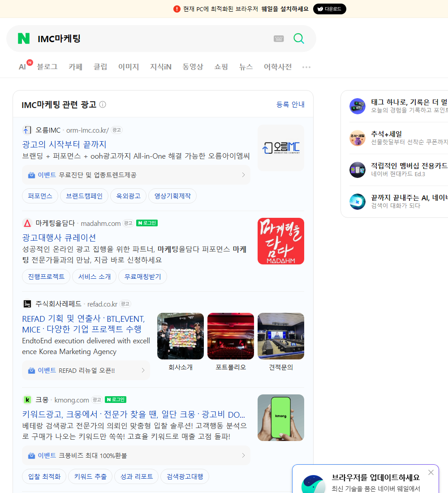Image resolution: width=448 pixels, height=493 pixels.
Task: Click the 진행프로젝트 chip
Action: pos(46,277)
